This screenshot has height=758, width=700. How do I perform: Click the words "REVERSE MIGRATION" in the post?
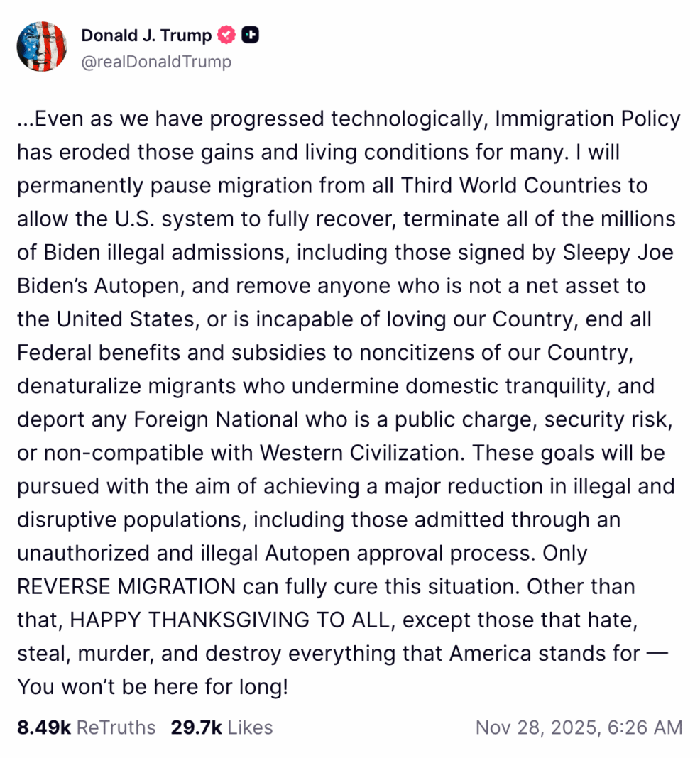click(126, 587)
